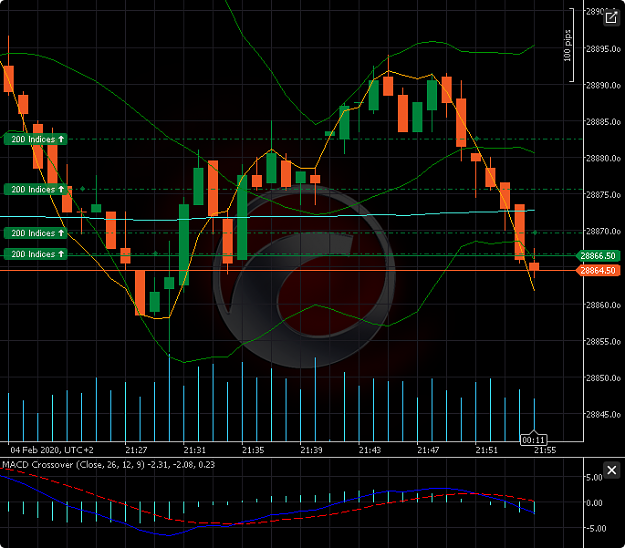The height and width of the screenshot is (548, 625).
Task: Click the 28870.00 price axis label
Action: click(603, 231)
